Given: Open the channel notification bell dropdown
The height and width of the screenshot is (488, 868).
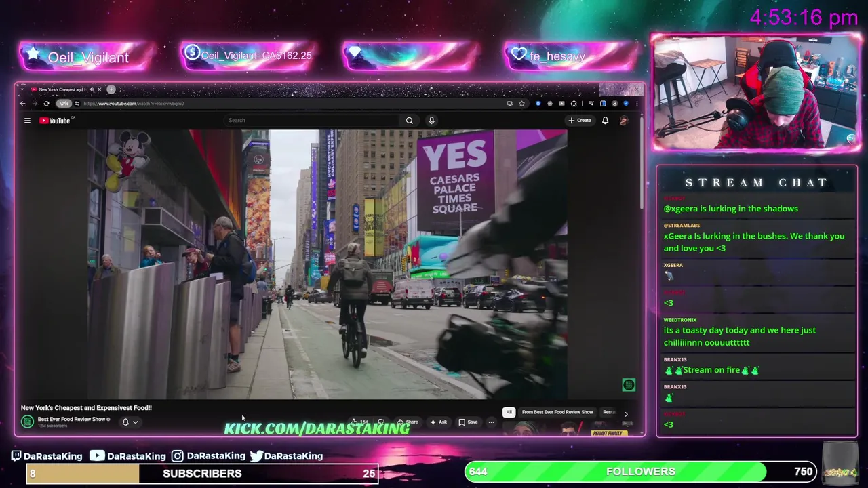Looking at the screenshot, I should [130, 422].
